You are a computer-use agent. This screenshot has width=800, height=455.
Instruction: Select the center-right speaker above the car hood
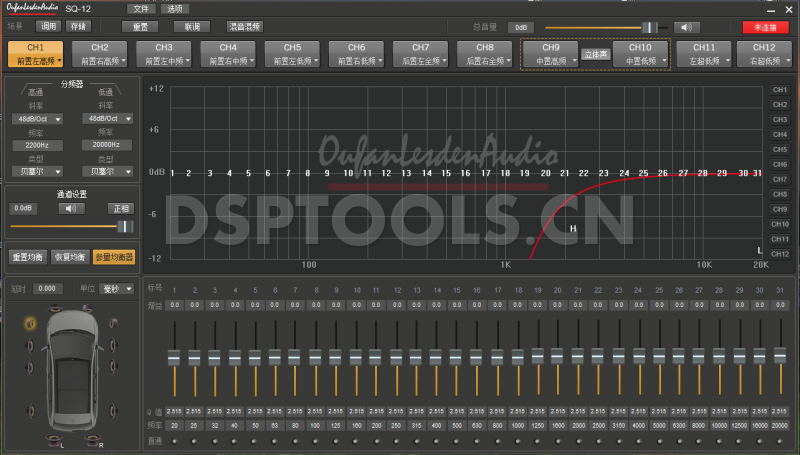[x=88, y=309]
